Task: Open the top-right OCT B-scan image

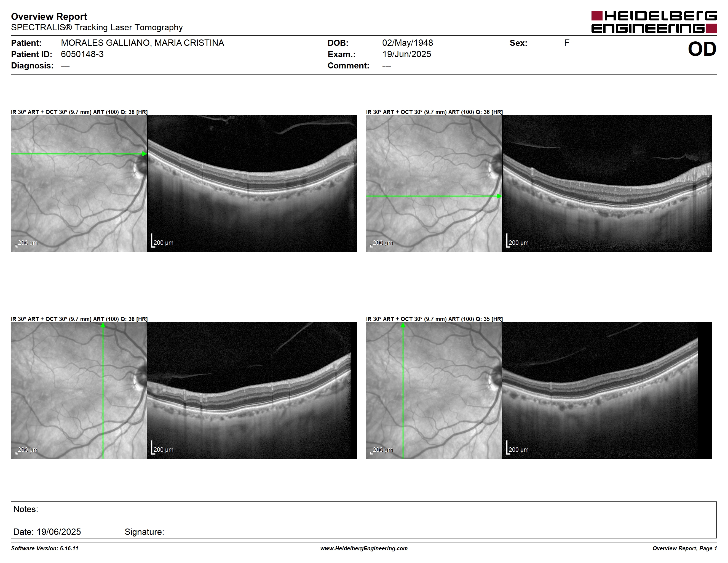Action: click(x=607, y=184)
